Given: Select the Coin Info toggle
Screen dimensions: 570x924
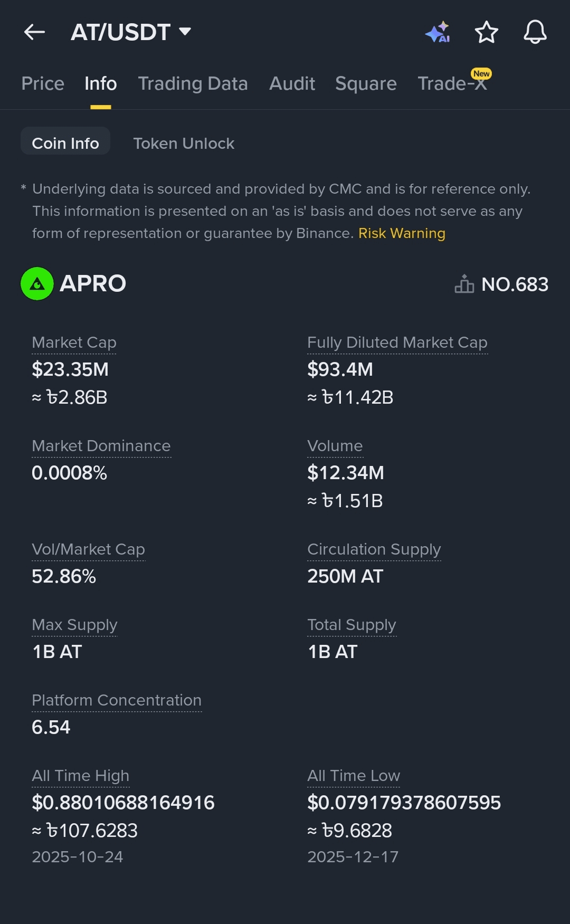Looking at the screenshot, I should [65, 143].
